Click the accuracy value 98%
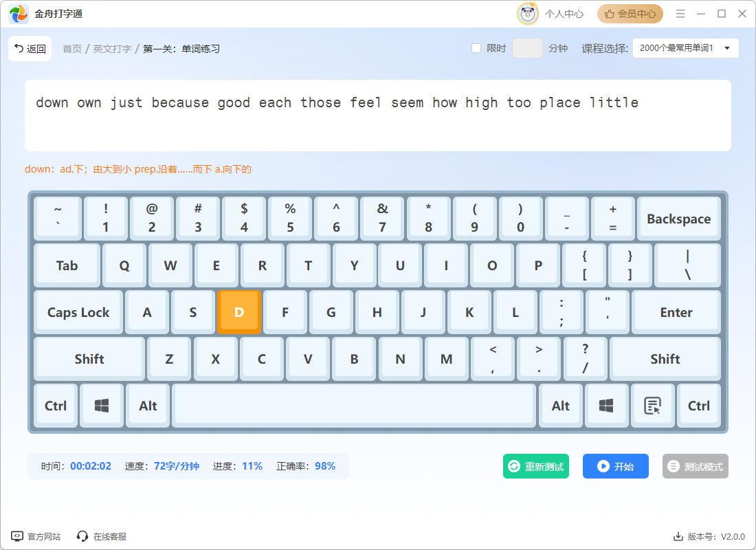This screenshot has width=756, height=550. pyautogui.click(x=325, y=466)
